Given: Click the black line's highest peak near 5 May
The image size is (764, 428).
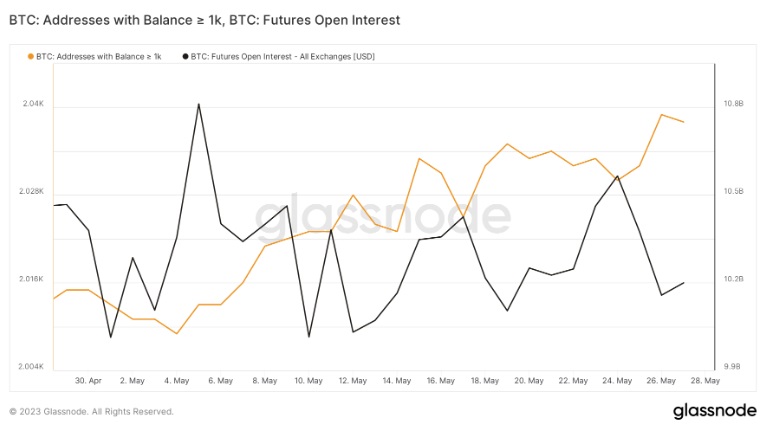Looking at the screenshot, I should pyautogui.click(x=199, y=104).
